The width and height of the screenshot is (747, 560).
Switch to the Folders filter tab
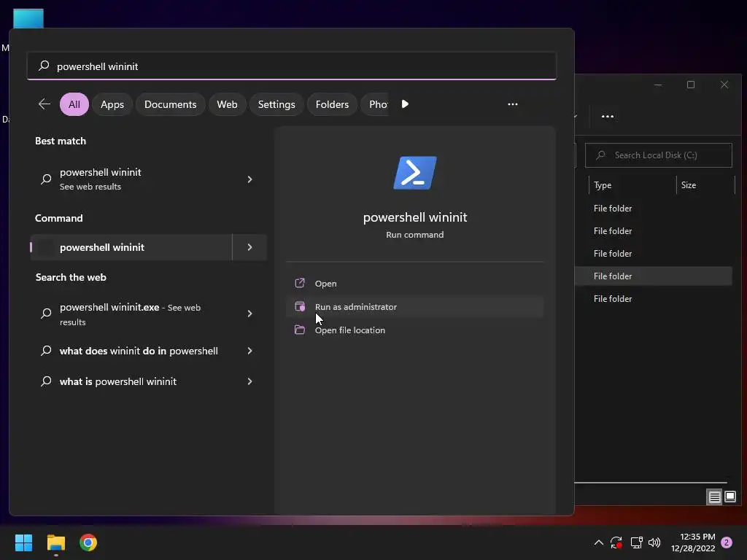point(332,104)
